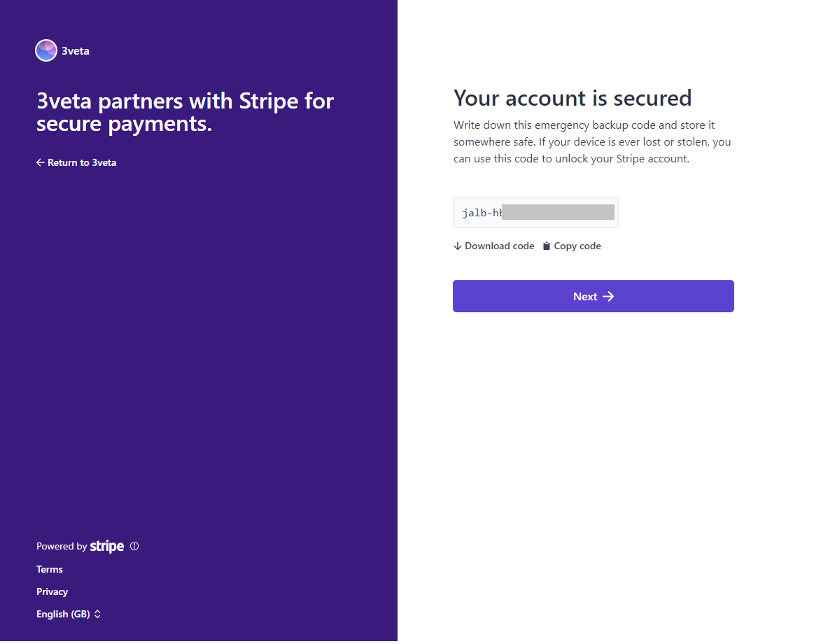Click the left arrow before Return to 3veta

pos(40,162)
